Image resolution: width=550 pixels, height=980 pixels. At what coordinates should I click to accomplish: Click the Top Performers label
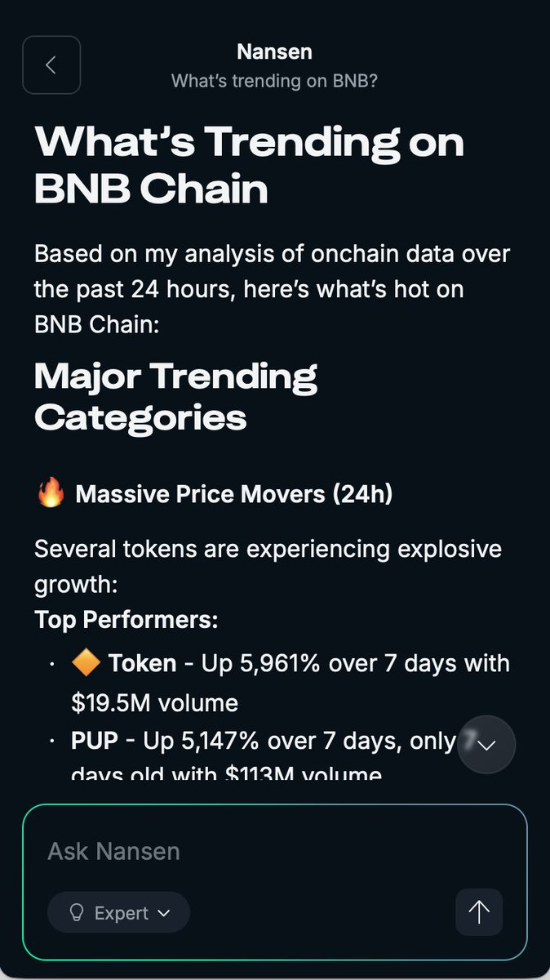[x=126, y=620]
